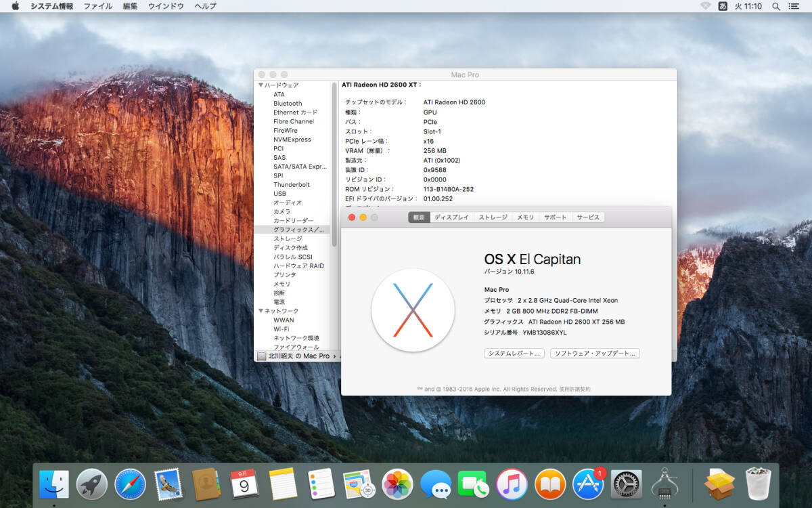
Task: Click the menu bar clock 火 11:10
Action: tap(748, 6)
